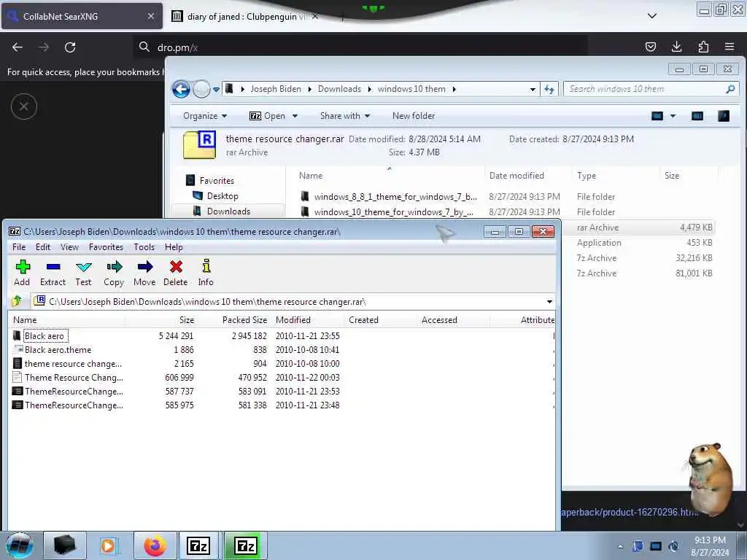The width and height of the screenshot is (747, 560).
Task: Run Test on the archive in 7-Zip
Action: (x=83, y=273)
